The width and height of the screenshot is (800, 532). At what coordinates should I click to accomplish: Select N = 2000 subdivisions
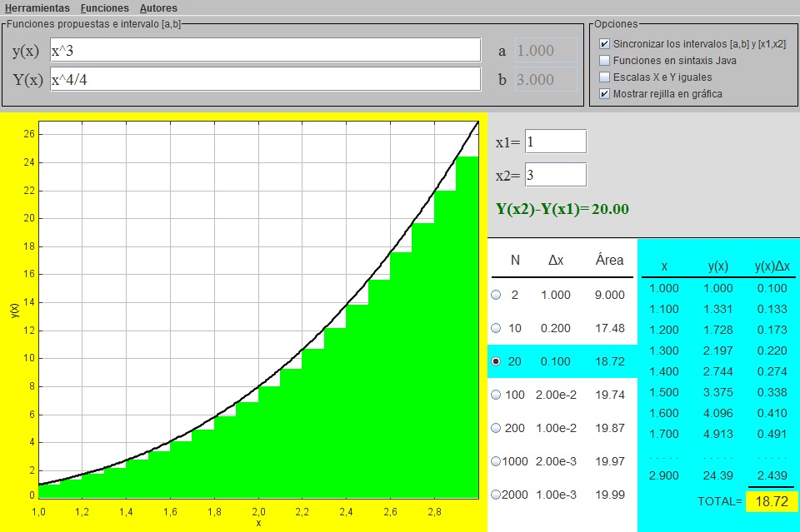coord(497,495)
